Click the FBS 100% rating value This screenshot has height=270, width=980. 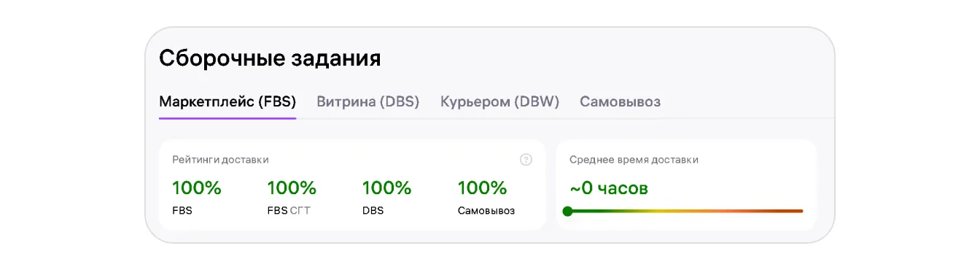197,188
